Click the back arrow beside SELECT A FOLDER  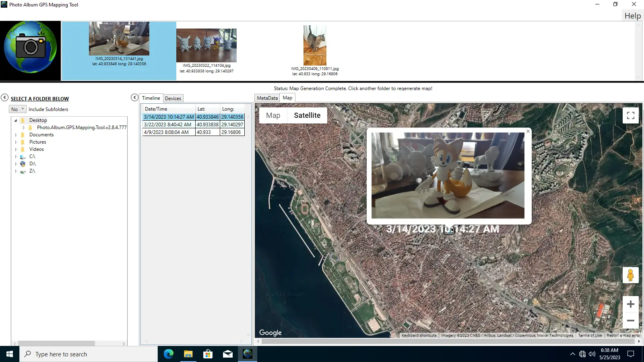4,97
